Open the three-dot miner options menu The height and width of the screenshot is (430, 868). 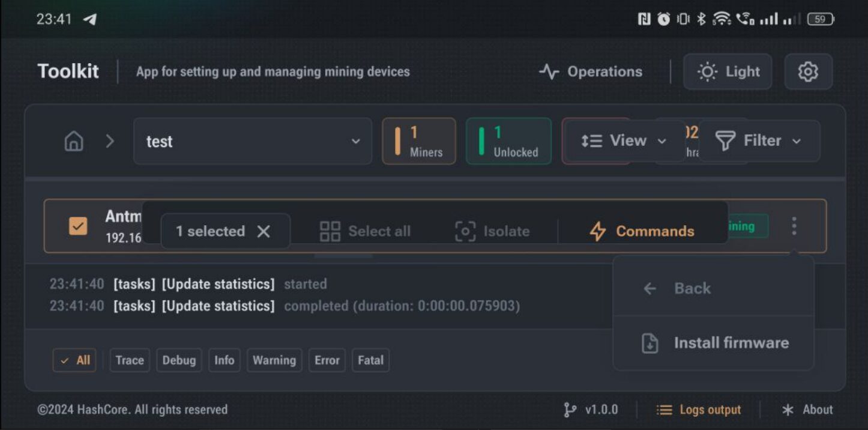pyautogui.click(x=794, y=226)
